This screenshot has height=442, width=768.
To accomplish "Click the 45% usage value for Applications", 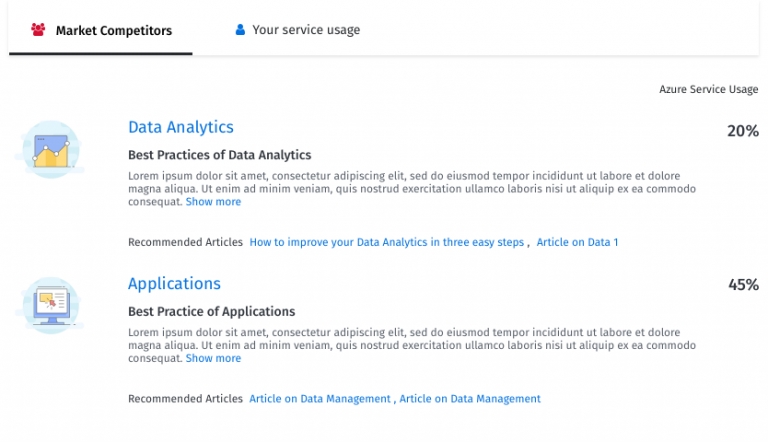I will coord(742,285).
